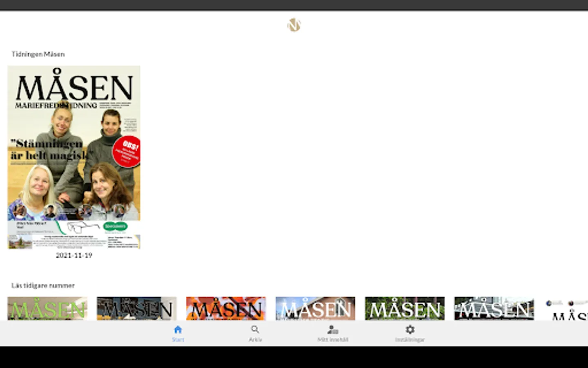Image resolution: width=588 pixels, height=368 pixels.
Task: Select the Mitt innehåll tab label
Action: click(x=333, y=339)
